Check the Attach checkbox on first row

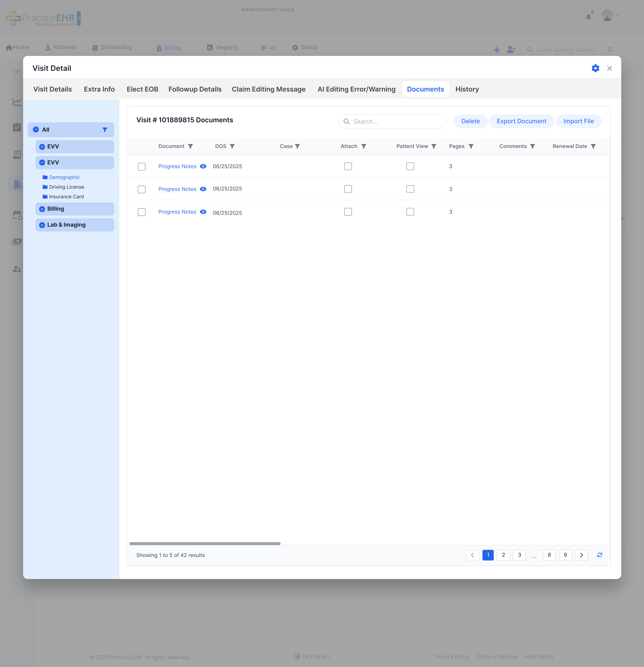point(348,166)
